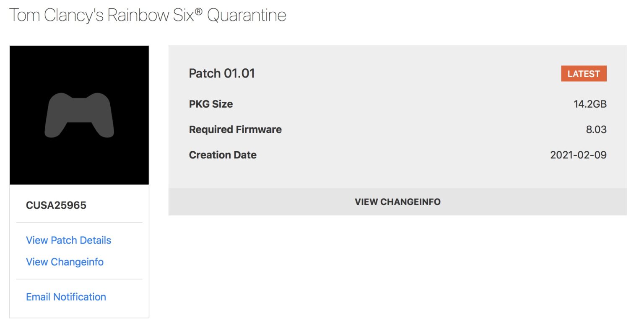The image size is (644, 331).
Task: Open the View Changeinfo sidebar link
Action: [65, 262]
